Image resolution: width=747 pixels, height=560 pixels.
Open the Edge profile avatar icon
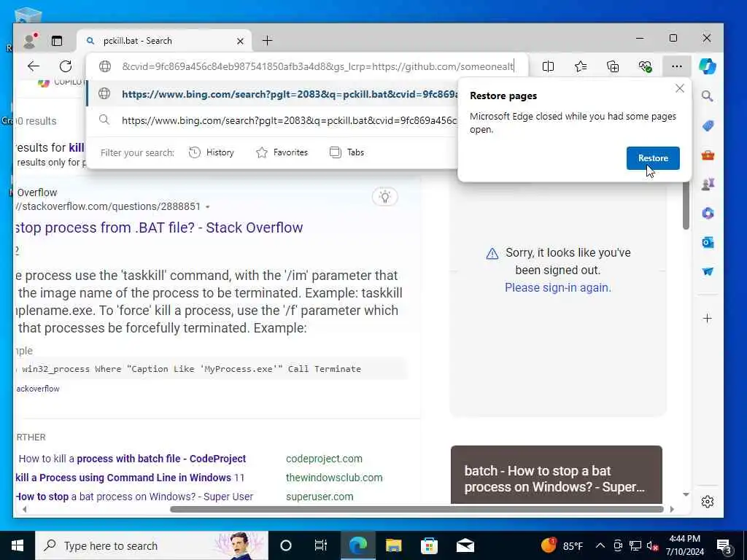31,41
